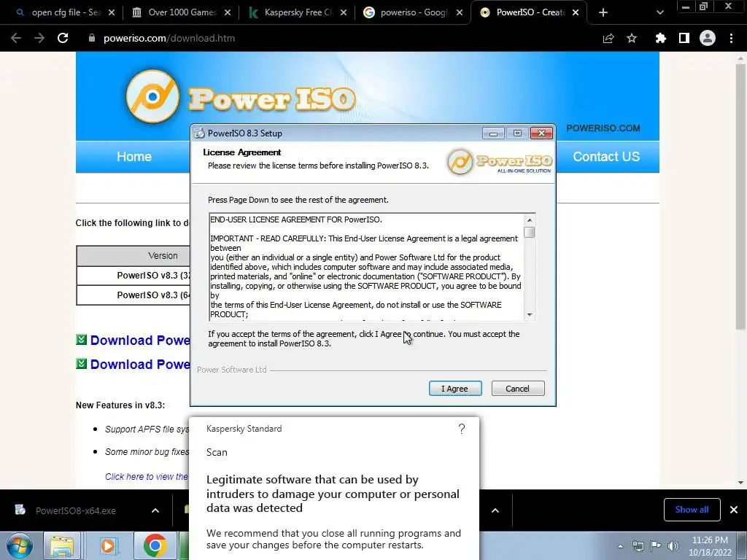This screenshot has width=747, height=560.
Task: Open Contact US page
Action: click(606, 157)
